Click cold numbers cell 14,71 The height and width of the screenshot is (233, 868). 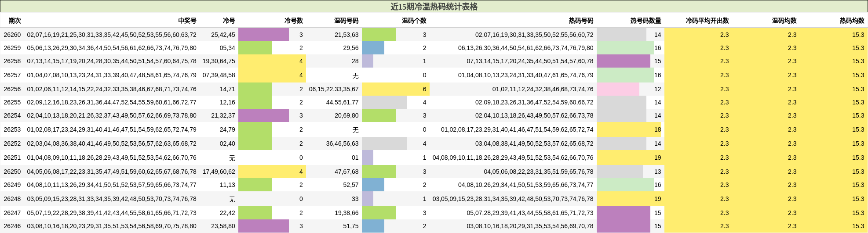point(227,89)
